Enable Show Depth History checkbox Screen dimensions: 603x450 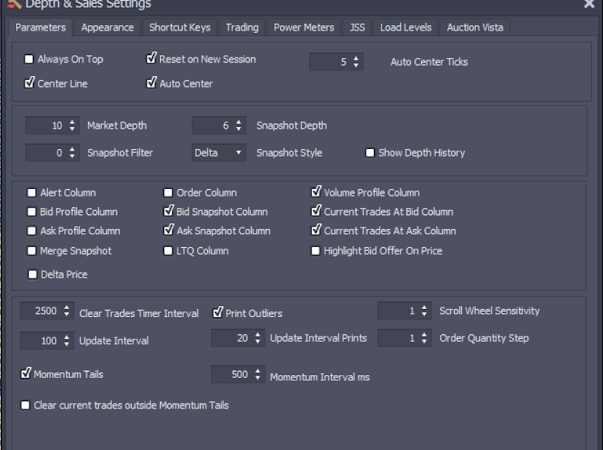point(370,153)
